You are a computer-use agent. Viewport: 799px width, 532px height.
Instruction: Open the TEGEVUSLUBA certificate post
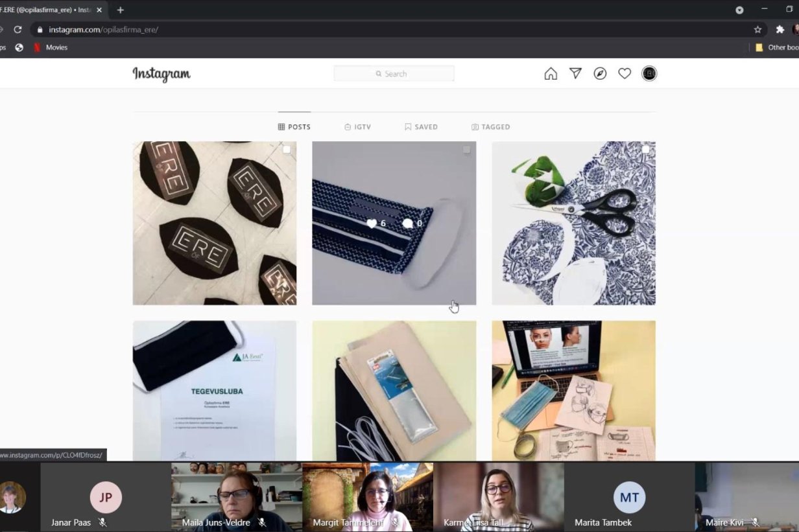pos(215,390)
